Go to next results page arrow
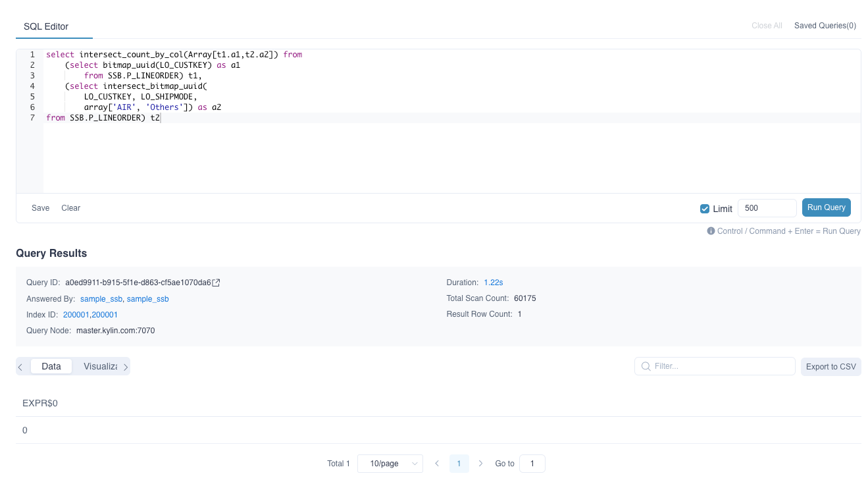This screenshot has height=488, width=868. [x=481, y=464]
